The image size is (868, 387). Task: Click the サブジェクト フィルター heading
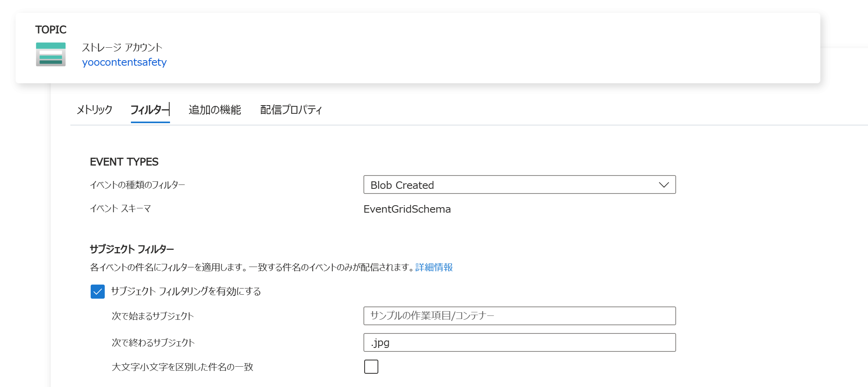[132, 249]
